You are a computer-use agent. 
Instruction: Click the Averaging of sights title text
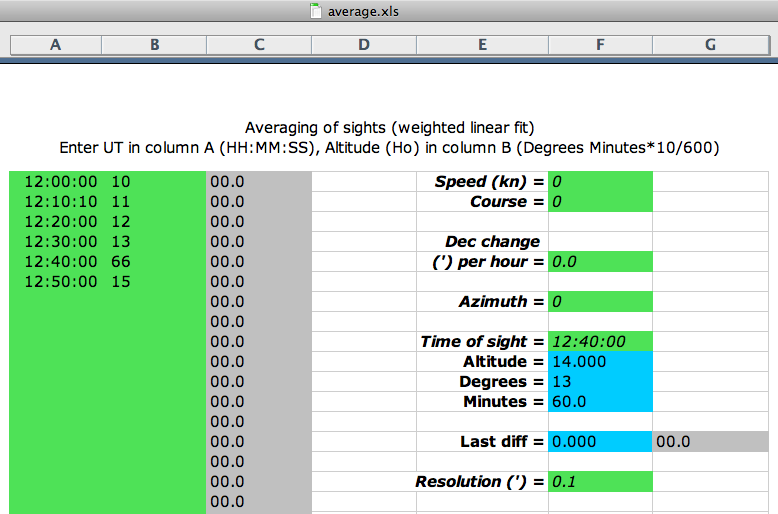[x=389, y=128]
